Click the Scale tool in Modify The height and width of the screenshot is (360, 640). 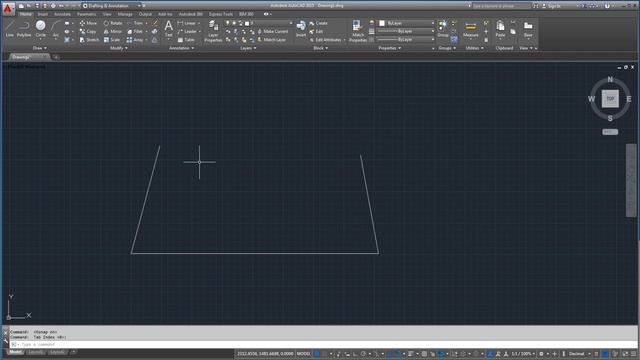[112, 40]
